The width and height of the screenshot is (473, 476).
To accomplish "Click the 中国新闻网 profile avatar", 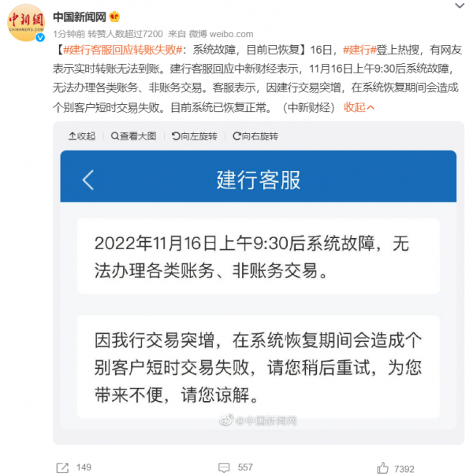I will [x=26, y=23].
